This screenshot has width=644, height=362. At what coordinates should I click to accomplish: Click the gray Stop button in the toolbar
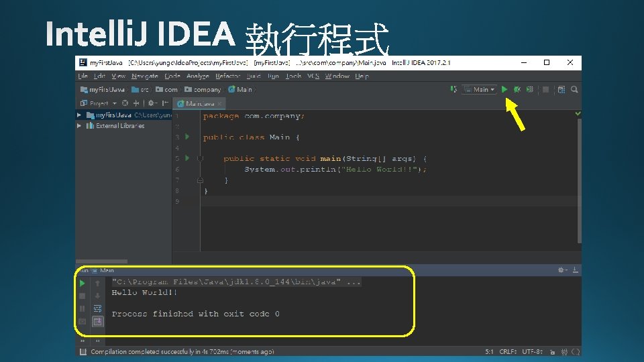tap(545, 89)
